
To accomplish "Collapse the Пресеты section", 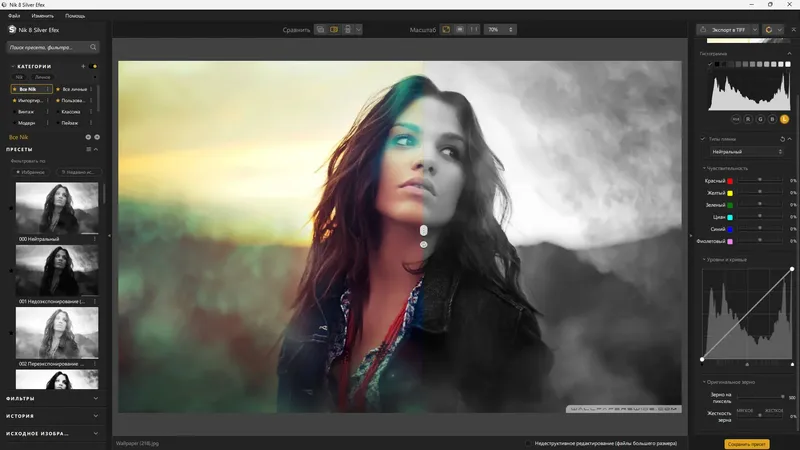I will (x=96, y=149).
